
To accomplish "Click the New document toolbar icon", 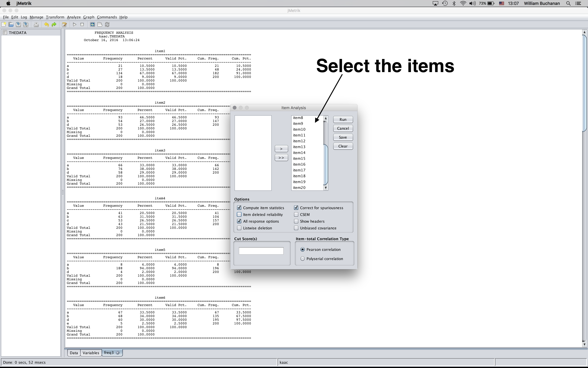I will coord(4,25).
